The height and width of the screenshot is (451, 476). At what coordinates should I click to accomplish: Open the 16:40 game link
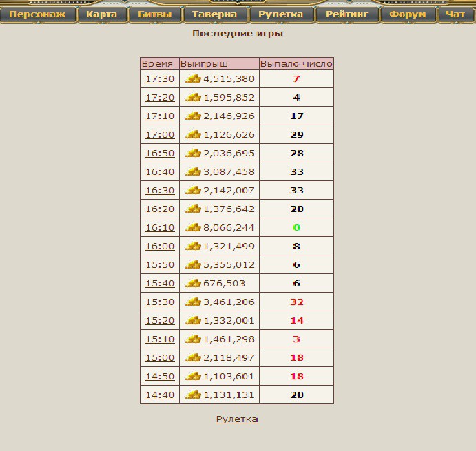[x=160, y=171]
